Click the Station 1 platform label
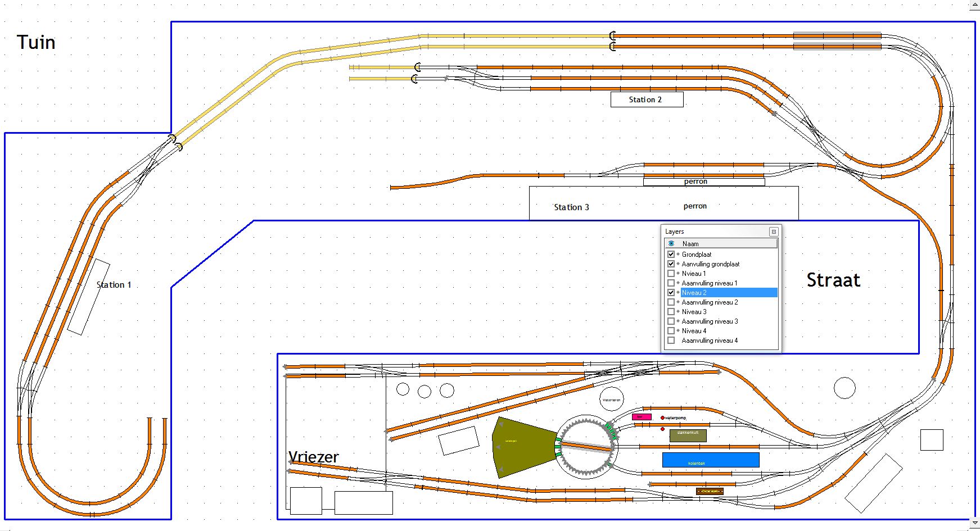This screenshot has width=980, height=531. tap(114, 285)
